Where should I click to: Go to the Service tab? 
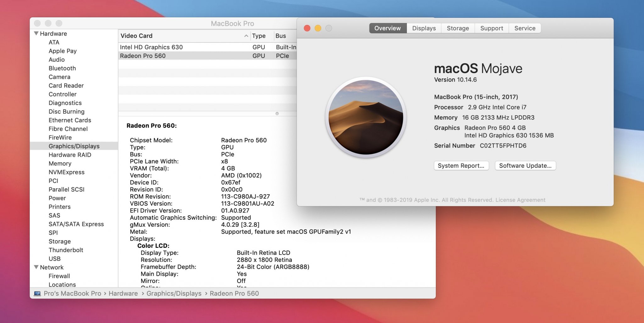click(x=525, y=28)
